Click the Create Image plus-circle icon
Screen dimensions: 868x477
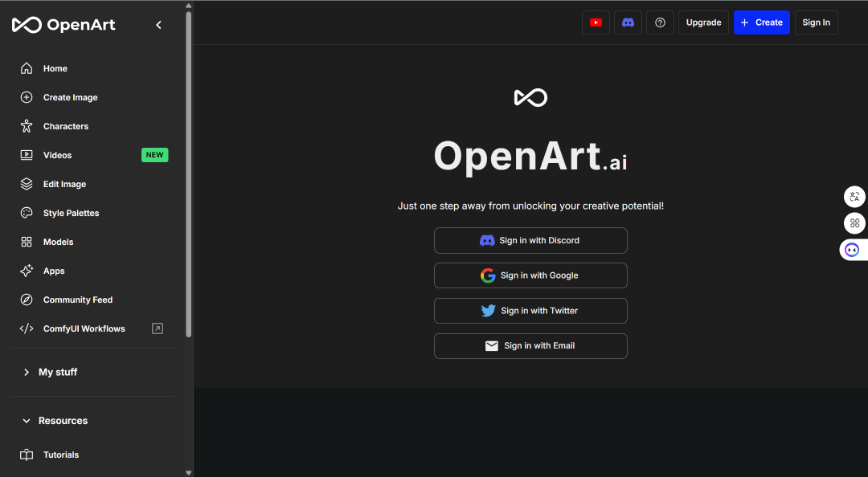point(27,97)
